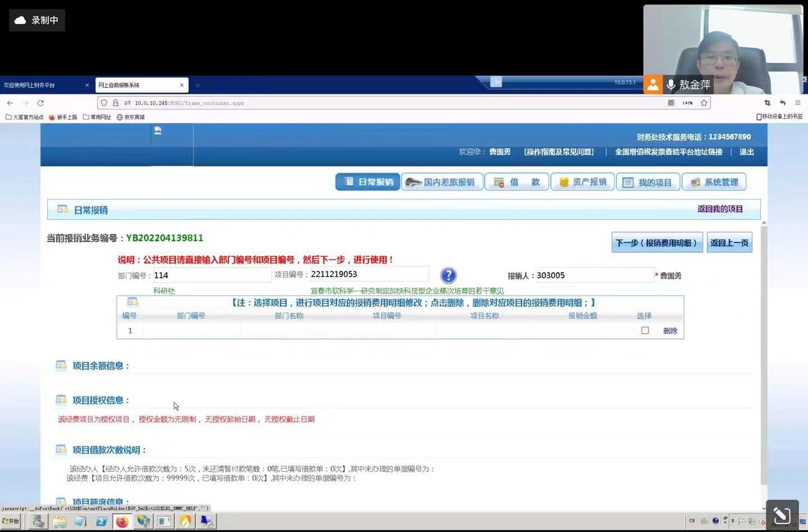Click the QR code icon in address bar
808x532 pixels.
(671, 103)
